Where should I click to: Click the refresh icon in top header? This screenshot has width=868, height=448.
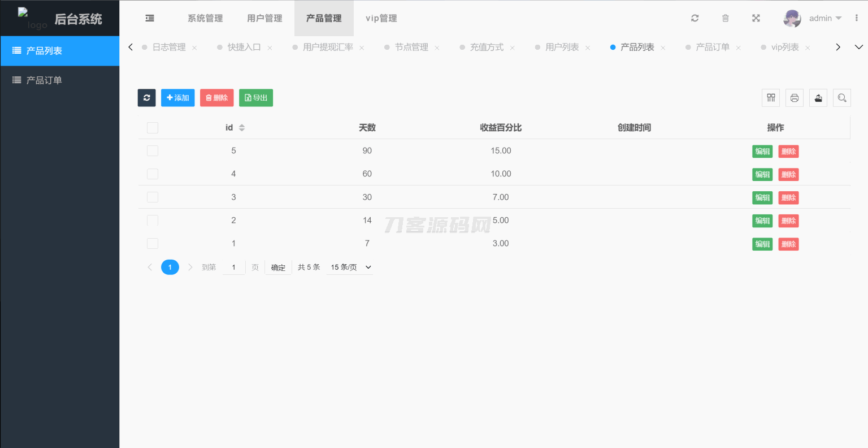click(x=695, y=18)
